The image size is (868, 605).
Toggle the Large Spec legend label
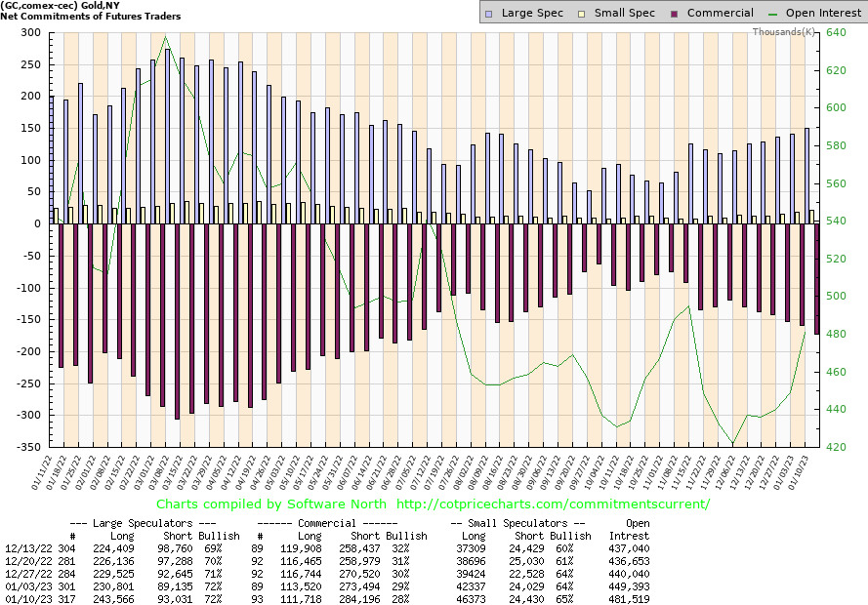coord(531,14)
